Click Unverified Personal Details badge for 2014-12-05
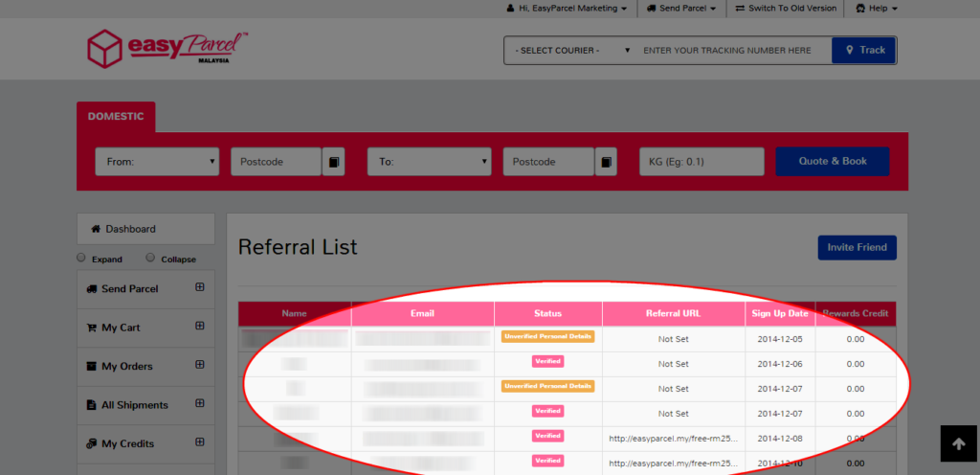This screenshot has width=980, height=475. pos(547,335)
